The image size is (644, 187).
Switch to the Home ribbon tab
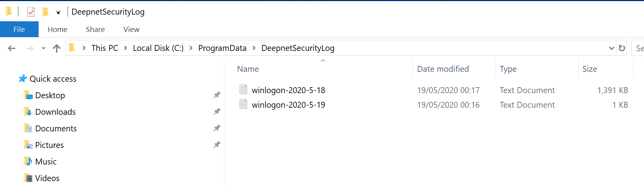[58, 29]
